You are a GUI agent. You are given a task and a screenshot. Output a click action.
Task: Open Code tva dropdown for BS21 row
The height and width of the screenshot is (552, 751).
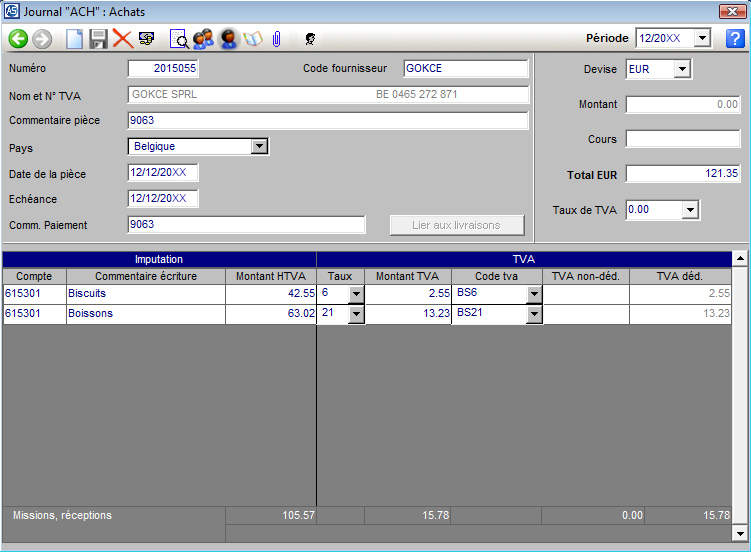[534, 314]
